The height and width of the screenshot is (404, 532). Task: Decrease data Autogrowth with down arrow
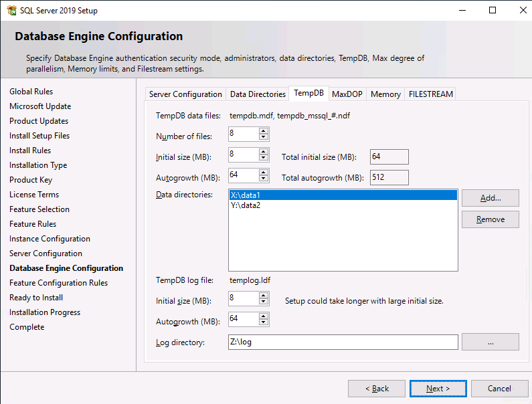pyautogui.click(x=264, y=179)
